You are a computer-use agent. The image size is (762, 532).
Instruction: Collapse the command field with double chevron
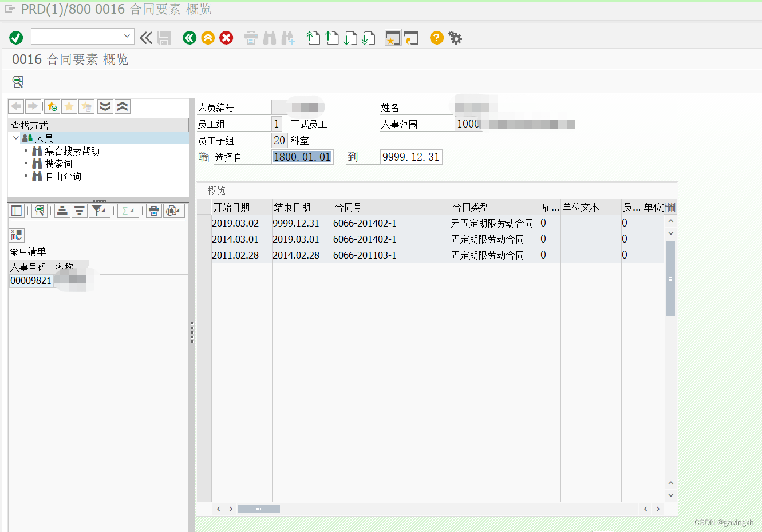point(146,38)
